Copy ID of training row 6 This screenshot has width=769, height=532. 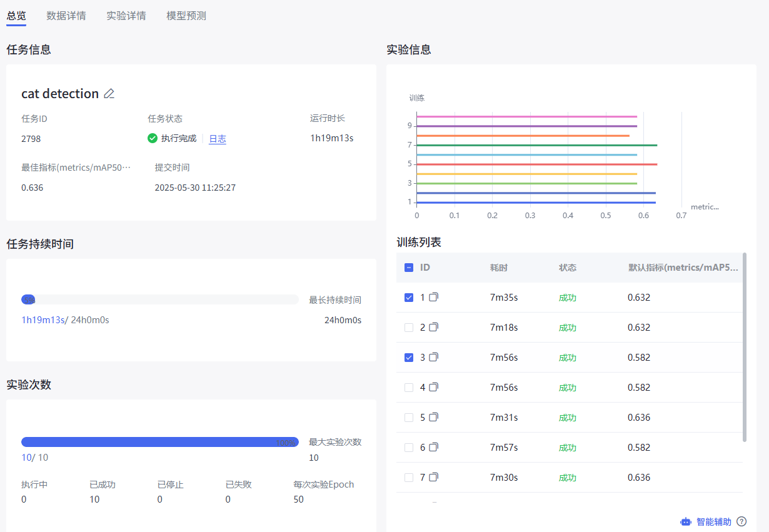(x=433, y=447)
